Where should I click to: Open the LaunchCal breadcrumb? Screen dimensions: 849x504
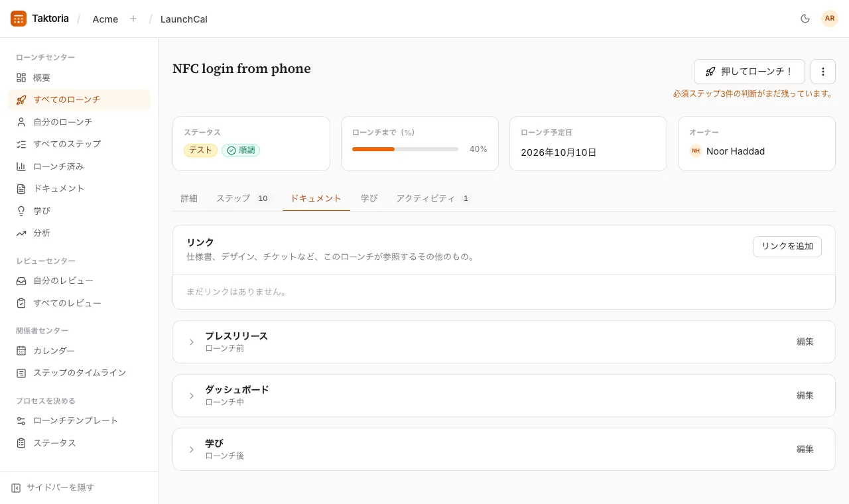click(184, 19)
